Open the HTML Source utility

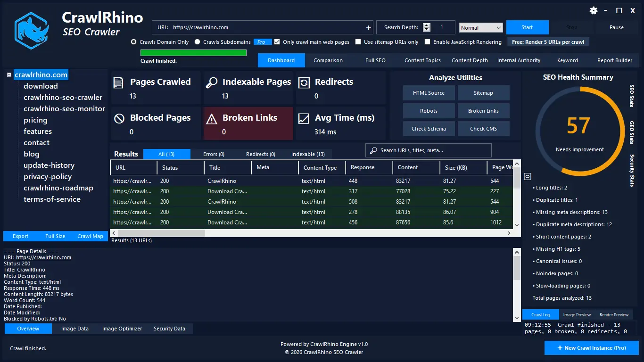pyautogui.click(x=429, y=93)
